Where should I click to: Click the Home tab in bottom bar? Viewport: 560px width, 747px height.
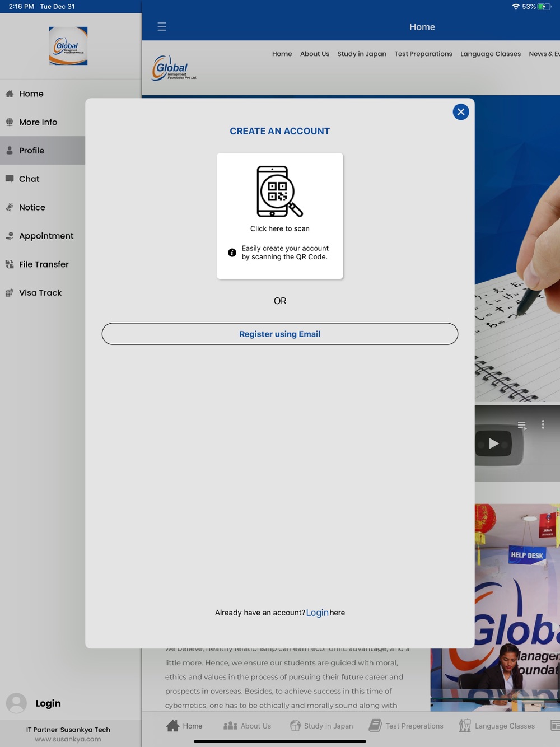coord(184,726)
